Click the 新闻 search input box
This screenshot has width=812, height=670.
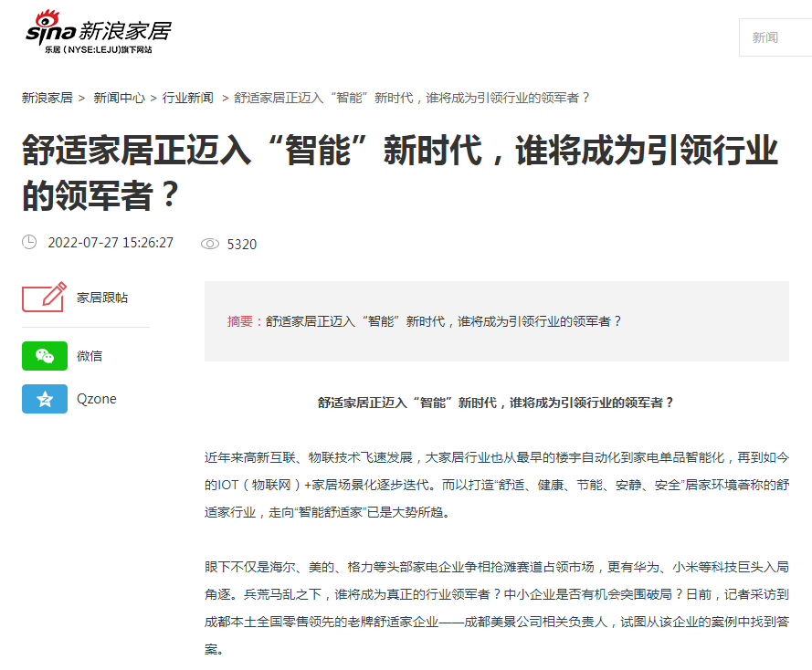(x=775, y=37)
